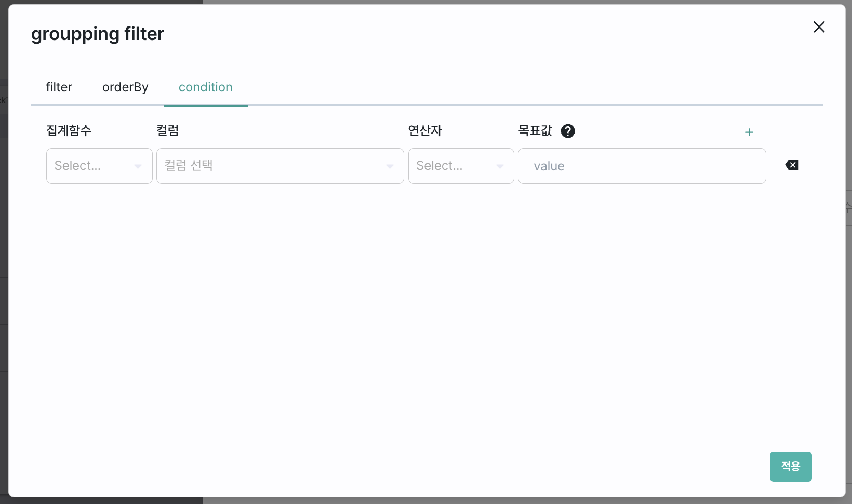Add a new condition row with plus icon

click(x=749, y=132)
